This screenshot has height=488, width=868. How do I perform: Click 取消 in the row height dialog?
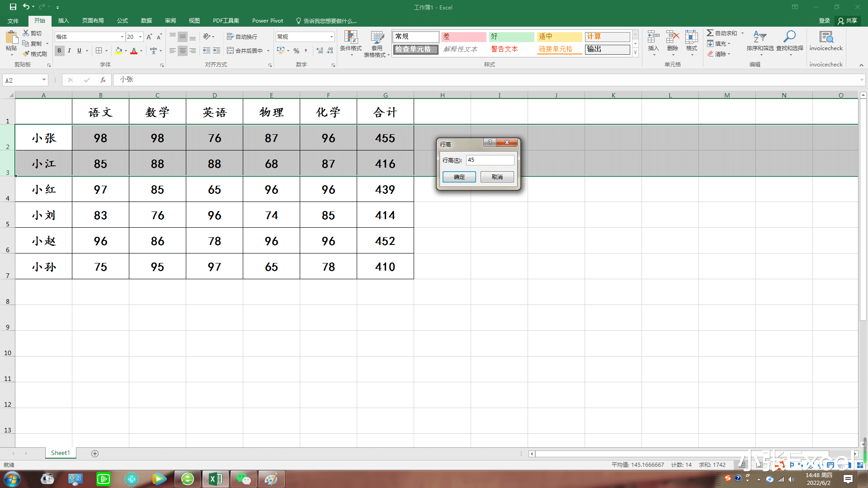[x=497, y=177]
